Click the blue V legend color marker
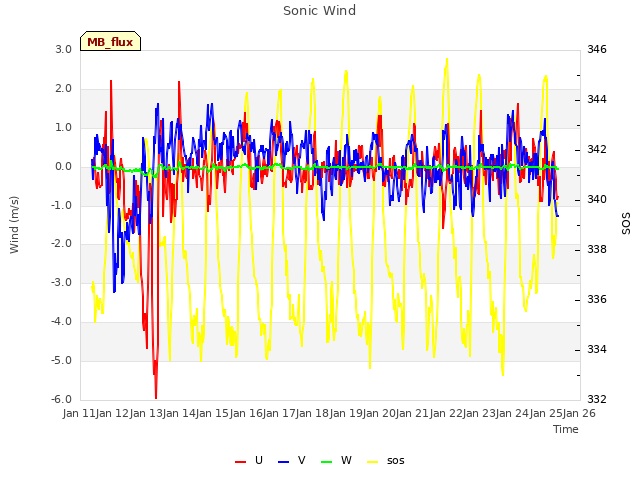 (283, 462)
